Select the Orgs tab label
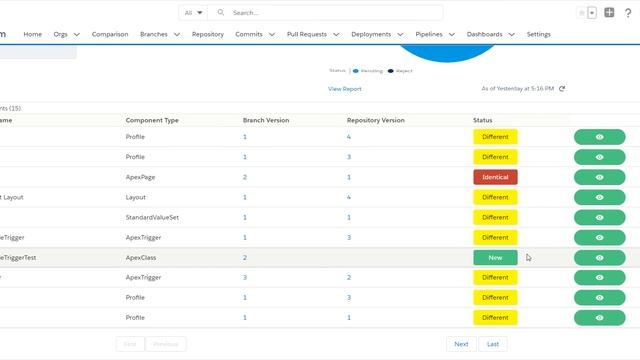640x360 pixels. click(x=60, y=34)
